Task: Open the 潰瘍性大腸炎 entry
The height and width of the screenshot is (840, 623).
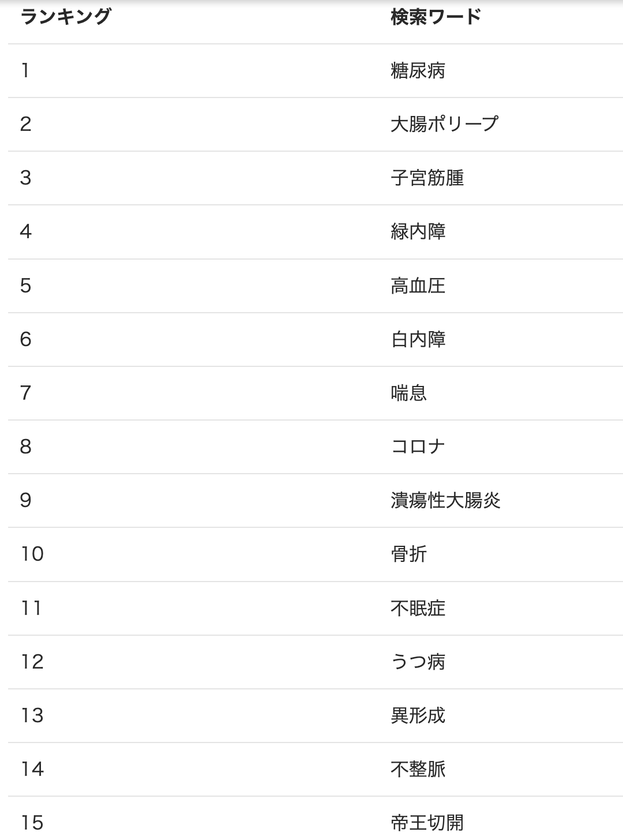Action: [x=445, y=500]
